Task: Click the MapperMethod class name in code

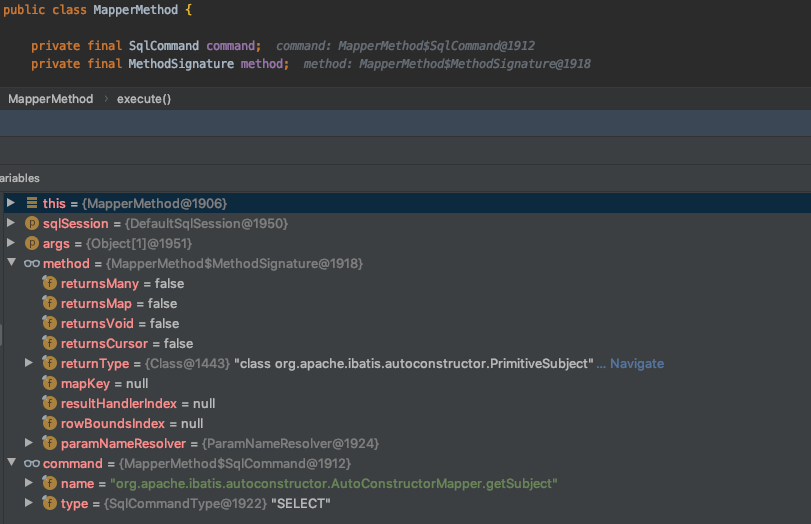Action: (x=136, y=10)
